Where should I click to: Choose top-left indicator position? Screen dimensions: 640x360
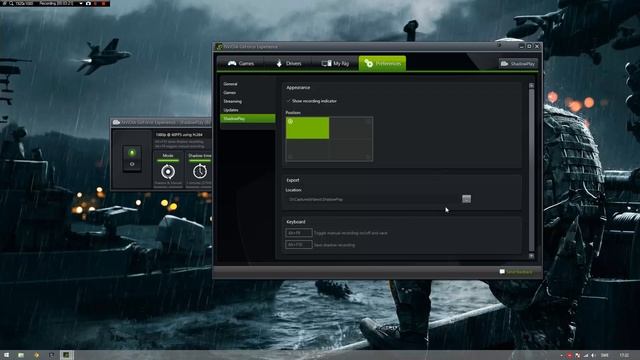pyautogui.click(x=307, y=128)
